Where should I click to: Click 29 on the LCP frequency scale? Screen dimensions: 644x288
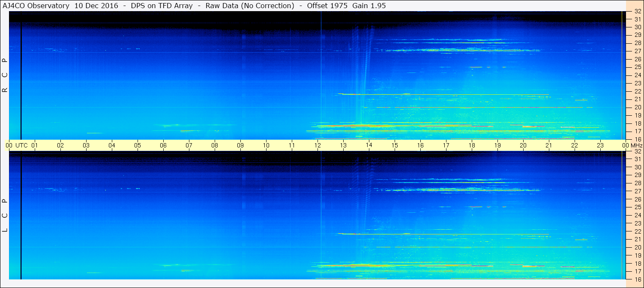click(638, 175)
